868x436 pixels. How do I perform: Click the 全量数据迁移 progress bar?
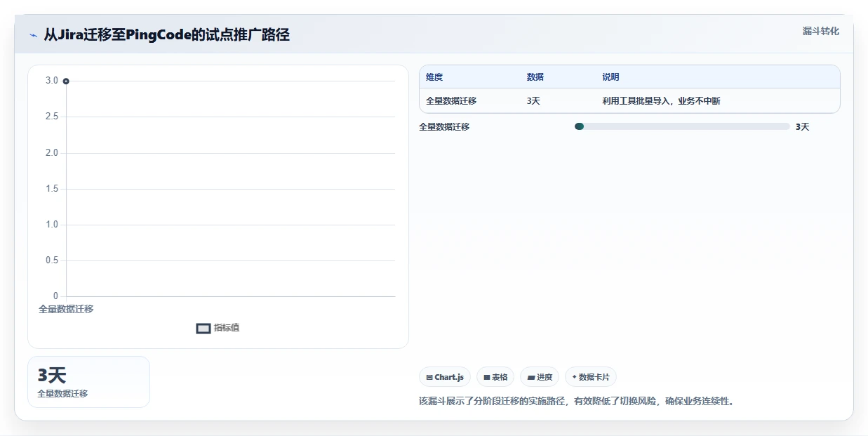[x=682, y=126]
